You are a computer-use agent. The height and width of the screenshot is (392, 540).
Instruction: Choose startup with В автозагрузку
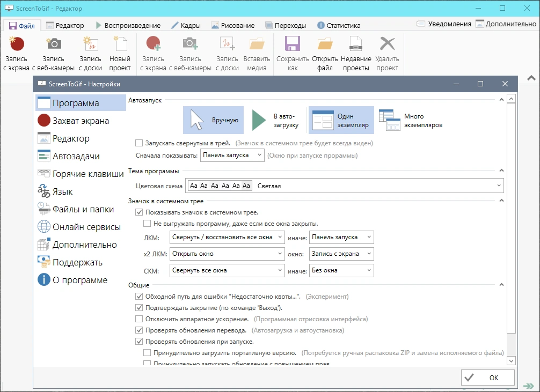(x=275, y=120)
